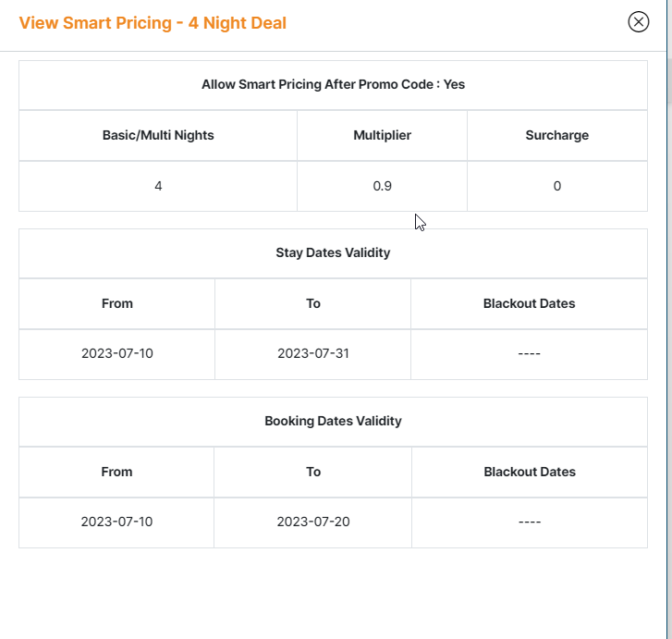Click the 'View Smart Pricing - 4 Night Deal' title
The width and height of the screenshot is (672, 639).
click(153, 23)
